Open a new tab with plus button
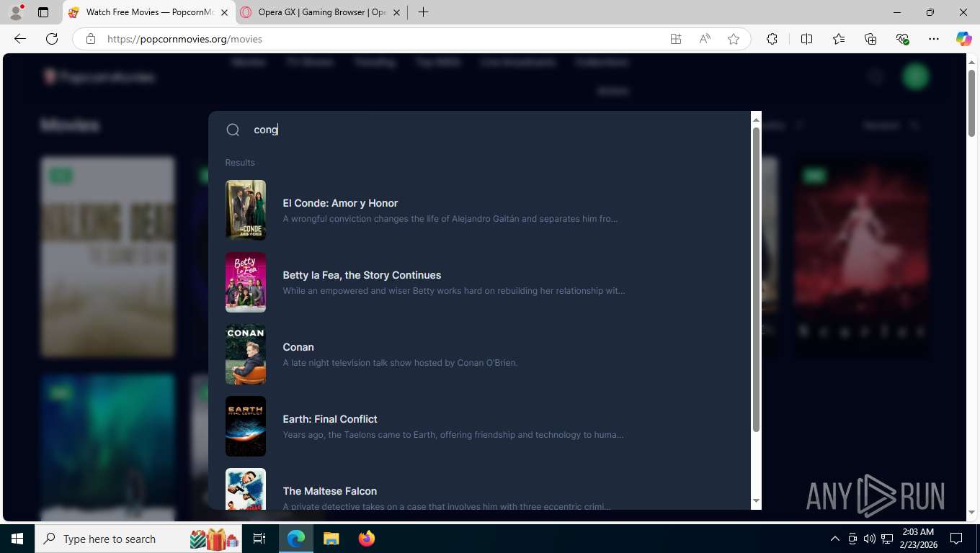 (x=423, y=12)
